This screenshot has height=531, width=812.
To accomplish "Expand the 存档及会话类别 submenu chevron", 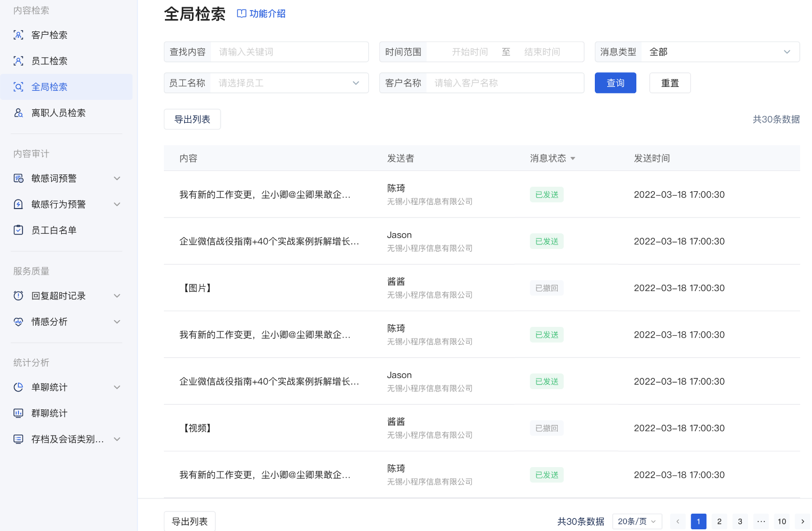I will tap(117, 439).
